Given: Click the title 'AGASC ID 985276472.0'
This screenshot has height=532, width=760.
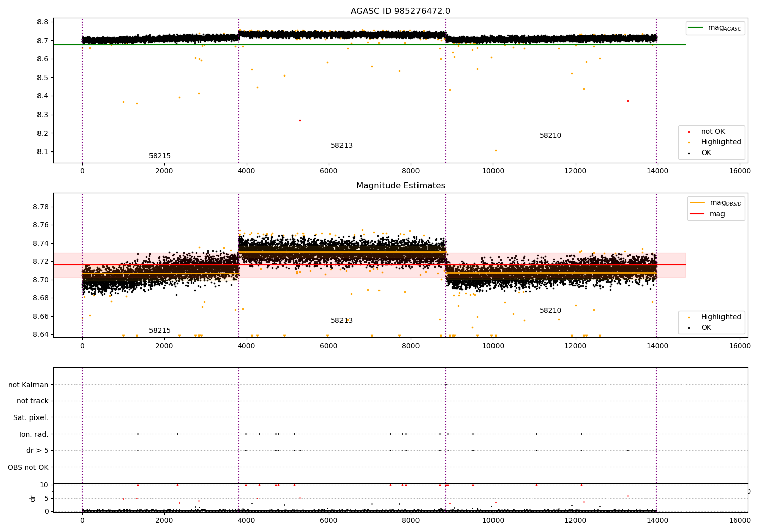Looking at the screenshot, I should [x=400, y=11].
